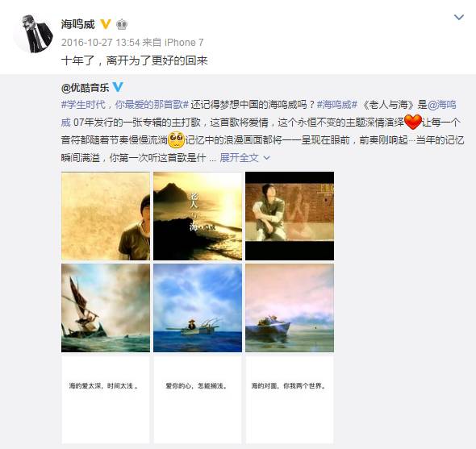
Task: Click the blue verified badge beside 优酷音乐
Action: pos(118,87)
